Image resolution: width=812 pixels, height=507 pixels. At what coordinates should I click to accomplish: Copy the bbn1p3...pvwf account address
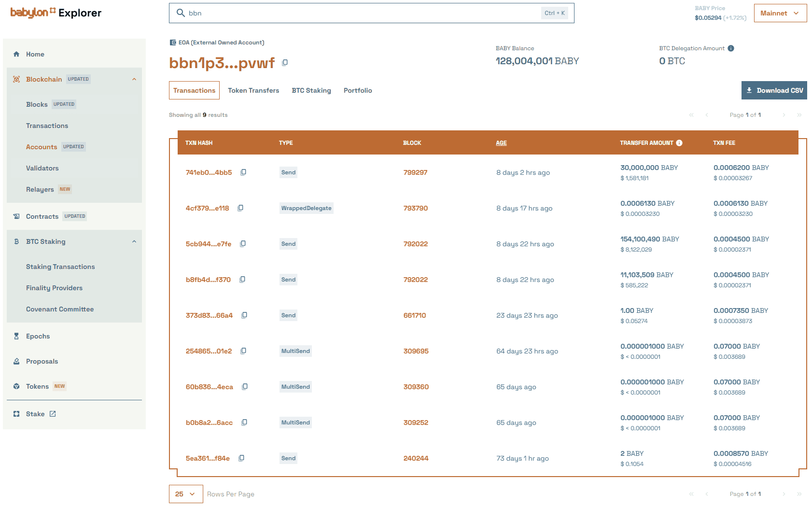click(285, 63)
